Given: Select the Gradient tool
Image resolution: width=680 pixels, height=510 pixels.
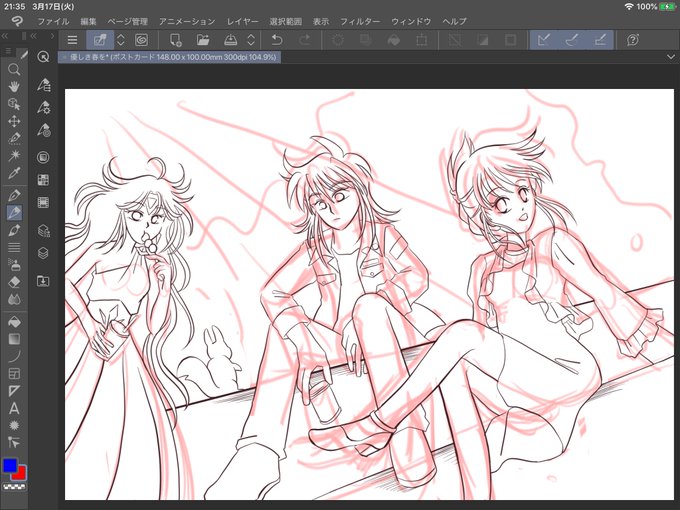Looking at the screenshot, I should click(x=14, y=339).
